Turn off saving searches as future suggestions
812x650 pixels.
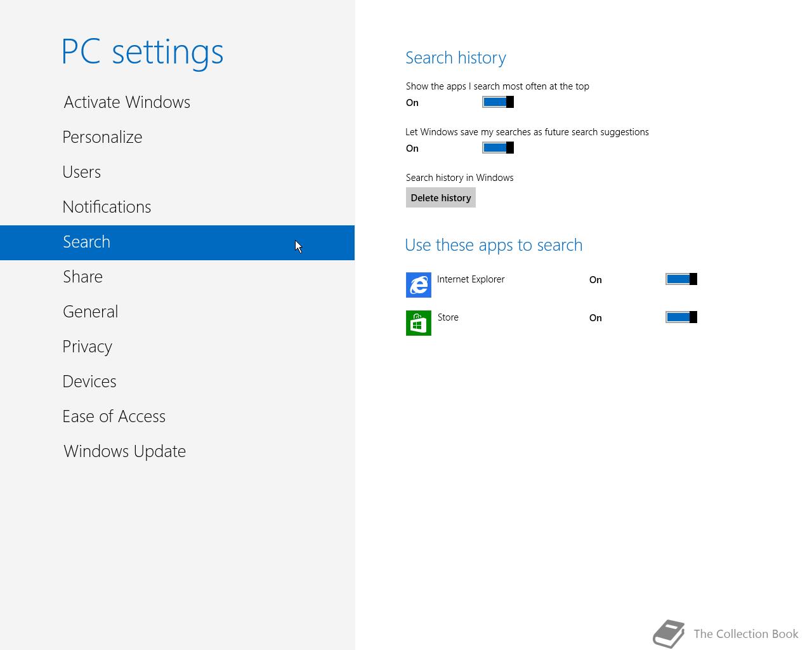(x=498, y=148)
